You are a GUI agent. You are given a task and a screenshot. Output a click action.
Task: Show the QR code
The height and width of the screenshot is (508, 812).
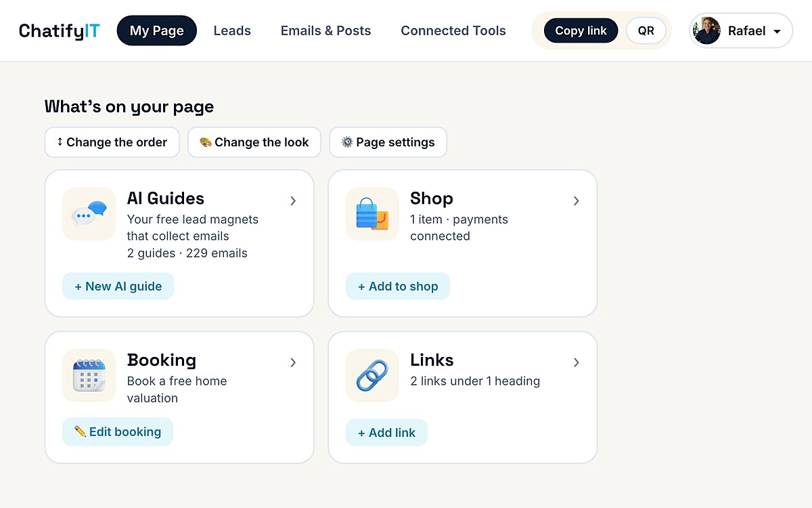[x=646, y=30]
